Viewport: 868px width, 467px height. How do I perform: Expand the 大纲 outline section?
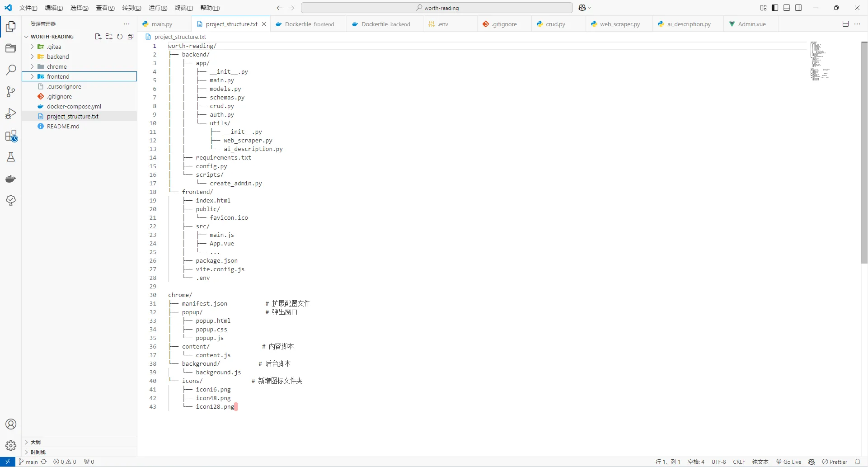79,442
